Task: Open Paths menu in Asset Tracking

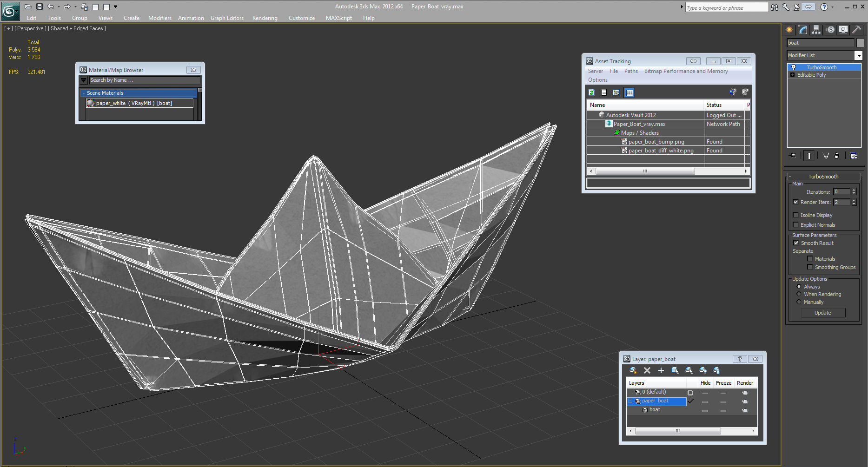Action: [631, 71]
